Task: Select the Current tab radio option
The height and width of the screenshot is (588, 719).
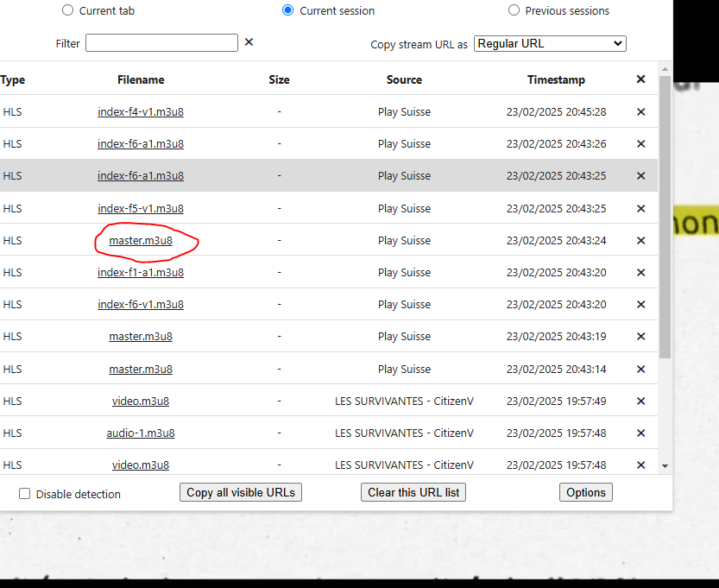Action: [x=68, y=10]
